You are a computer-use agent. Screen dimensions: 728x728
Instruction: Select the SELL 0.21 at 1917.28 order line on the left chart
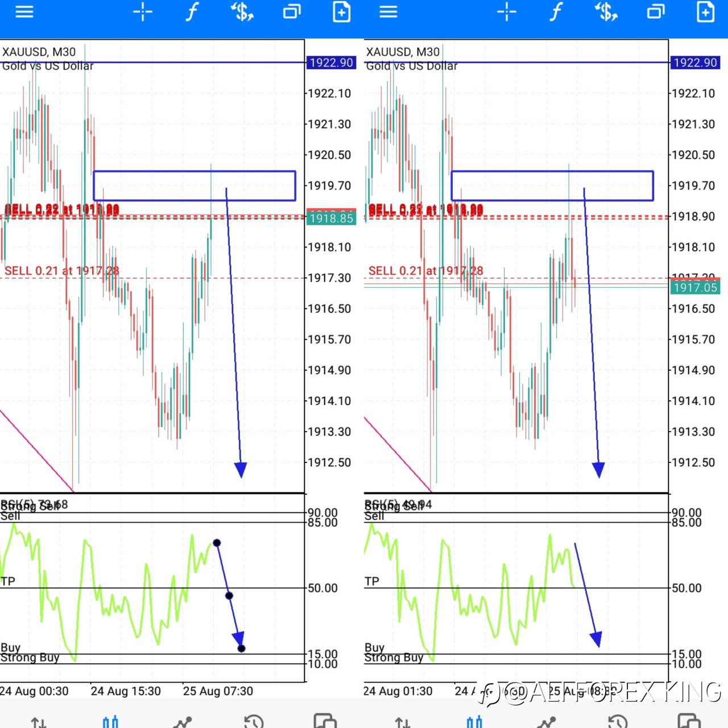click(62, 271)
